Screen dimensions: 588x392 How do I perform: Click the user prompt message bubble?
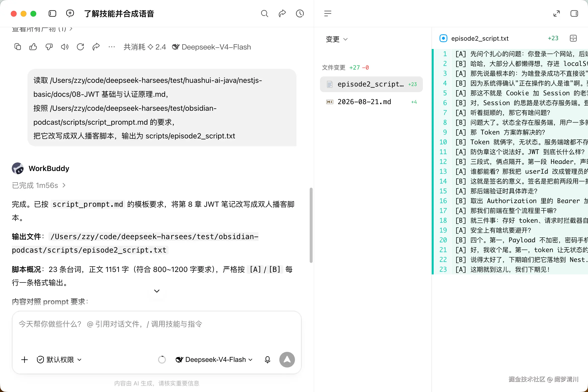point(162,108)
